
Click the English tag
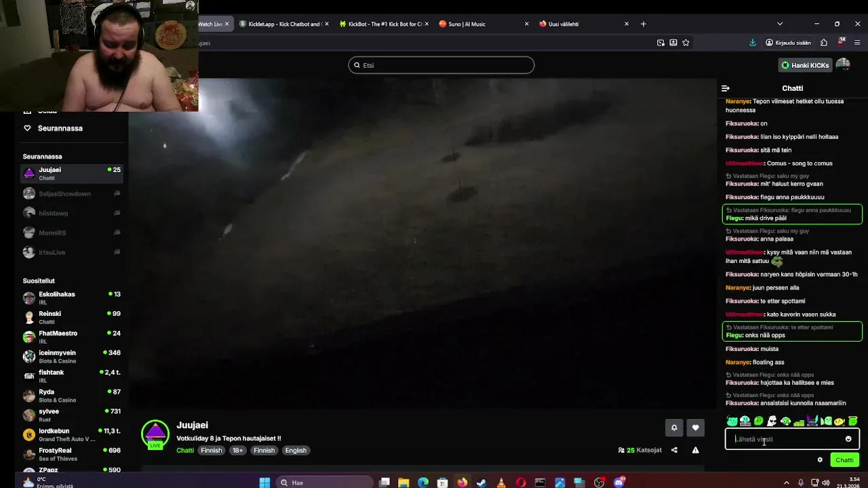[x=296, y=450]
